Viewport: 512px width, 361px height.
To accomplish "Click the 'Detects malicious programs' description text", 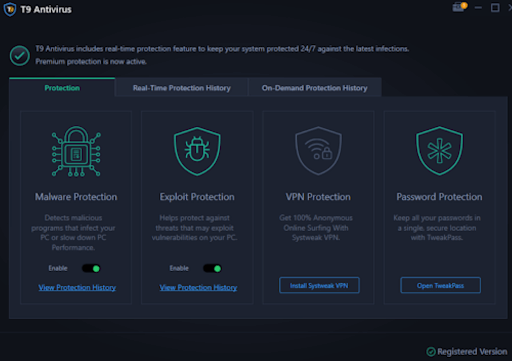I will coord(73,233).
